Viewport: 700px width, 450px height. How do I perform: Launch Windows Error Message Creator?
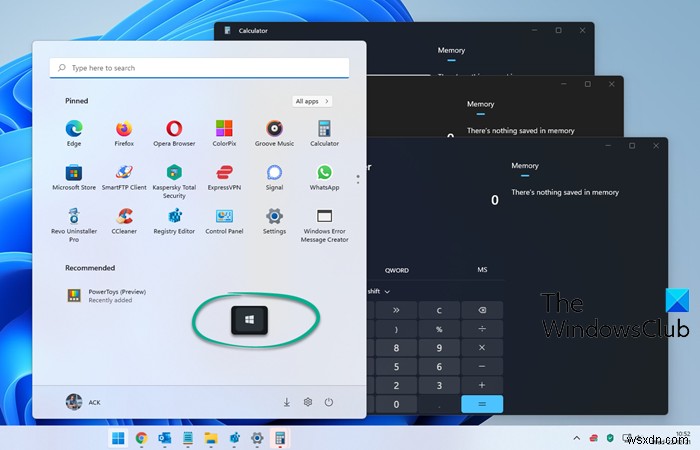pyautogui.click(x=325, y=225)
